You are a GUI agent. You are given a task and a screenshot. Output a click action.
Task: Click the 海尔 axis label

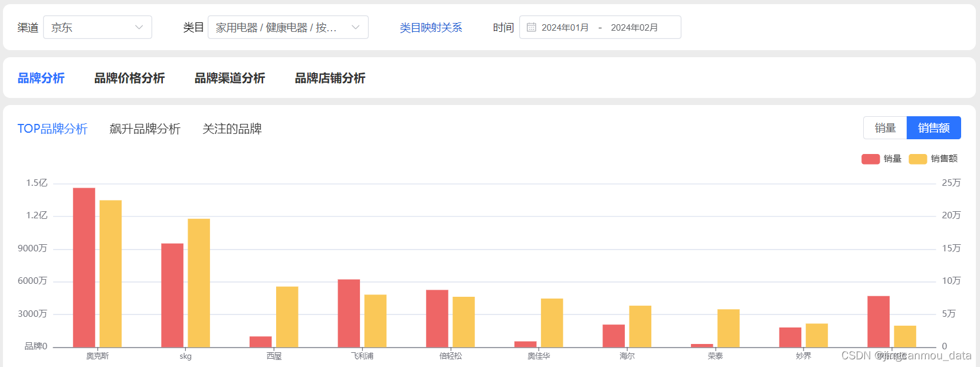tap(627, 356)
